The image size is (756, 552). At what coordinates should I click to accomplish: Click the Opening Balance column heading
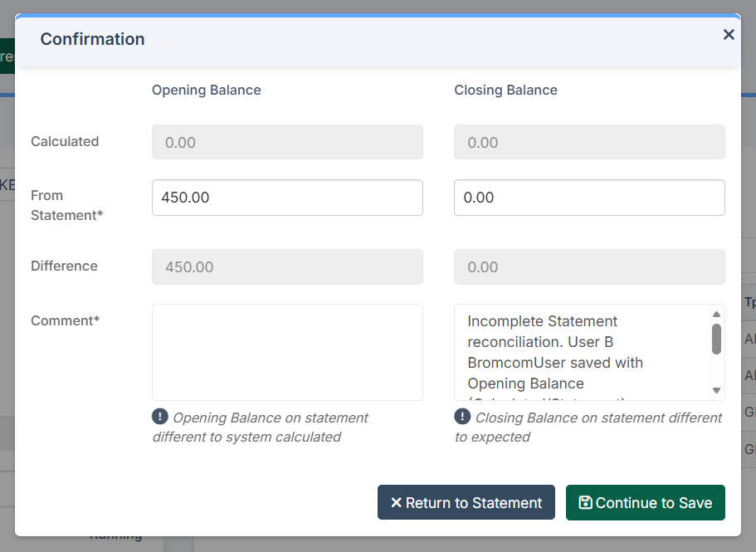click(x=207, y=90)
